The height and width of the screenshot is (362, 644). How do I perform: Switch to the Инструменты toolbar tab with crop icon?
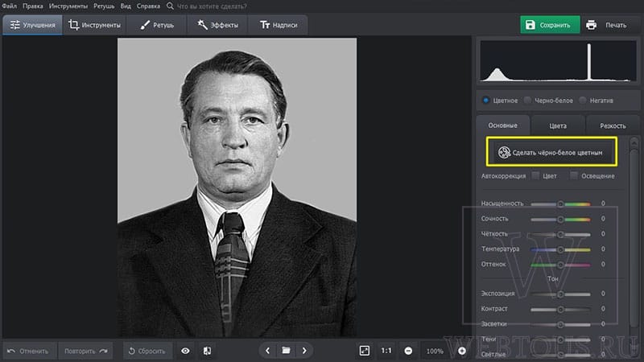click(94, 25)
